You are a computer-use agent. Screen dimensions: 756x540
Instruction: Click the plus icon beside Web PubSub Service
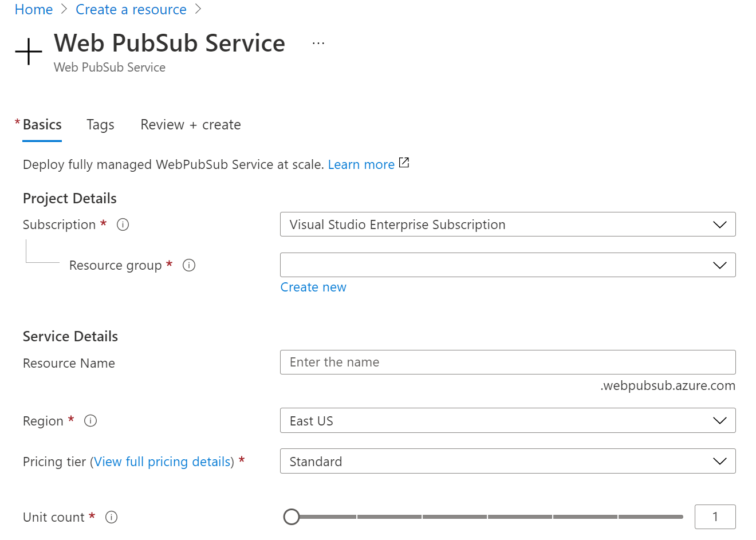click(28, 52)
